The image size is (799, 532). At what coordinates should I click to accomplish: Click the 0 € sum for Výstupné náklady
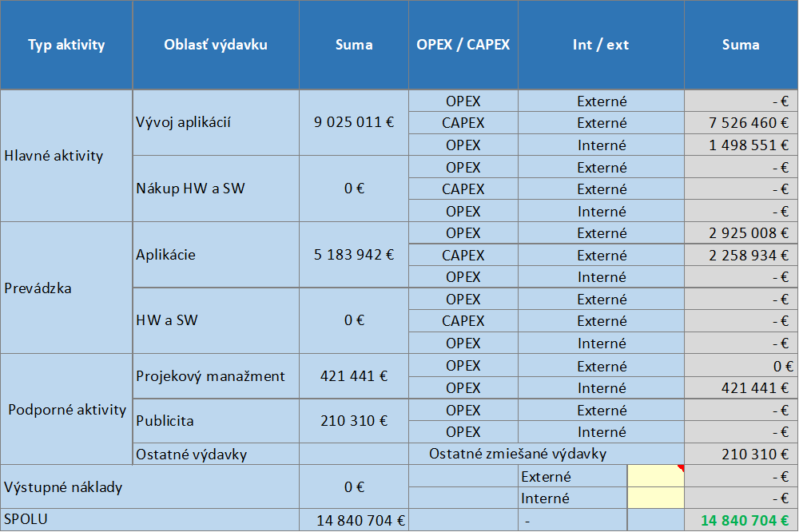[x=354, y=486]
